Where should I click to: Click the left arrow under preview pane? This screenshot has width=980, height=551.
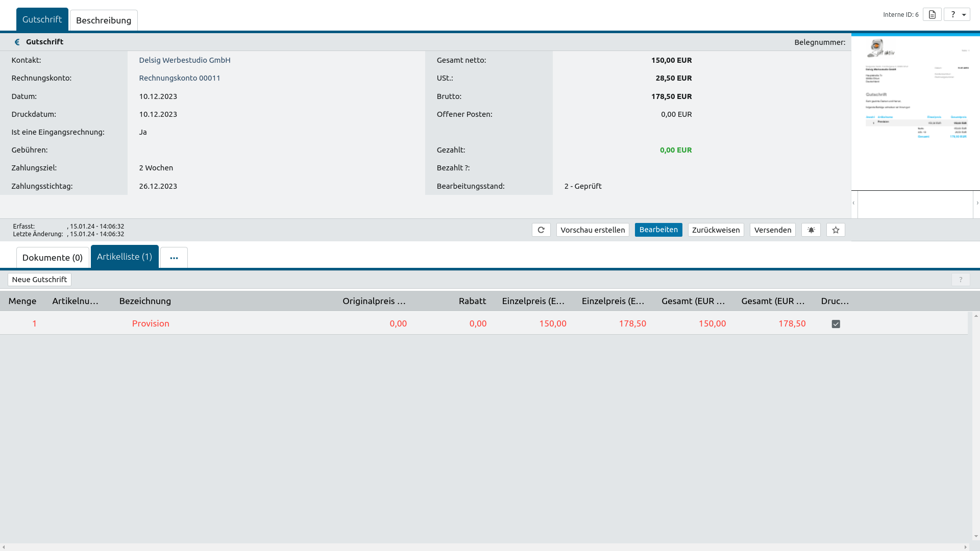click(x=853, y=203)
